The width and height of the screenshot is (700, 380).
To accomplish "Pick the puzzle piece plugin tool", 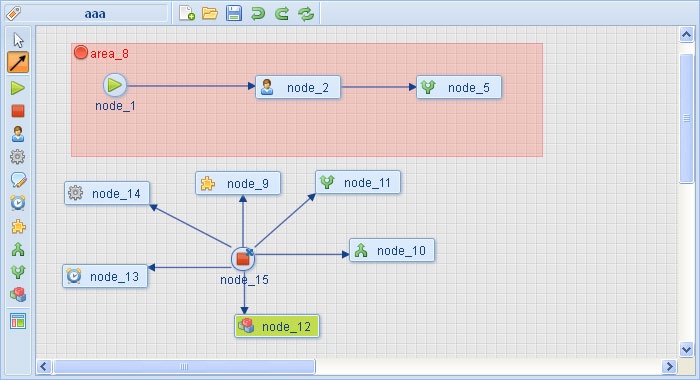I will 18,226.
